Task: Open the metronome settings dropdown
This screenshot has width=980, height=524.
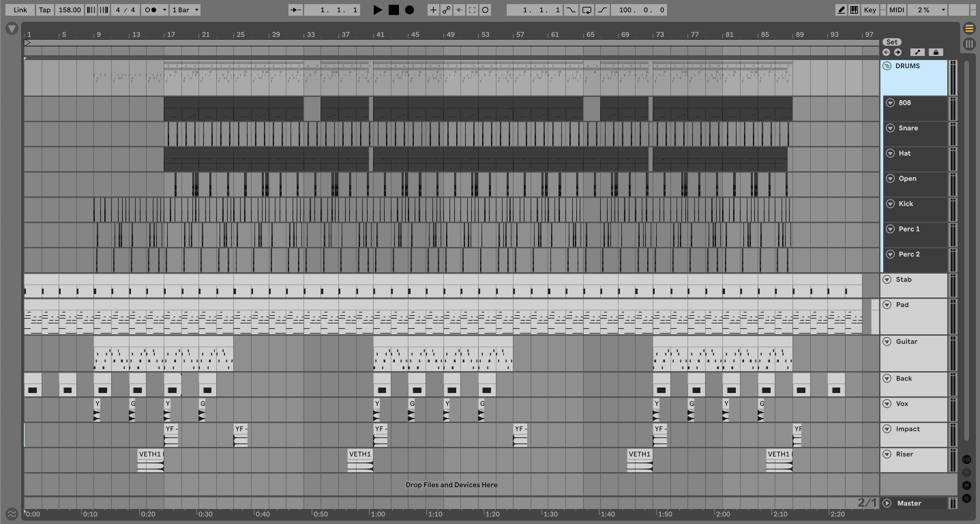Action: (x=164, y=10)
